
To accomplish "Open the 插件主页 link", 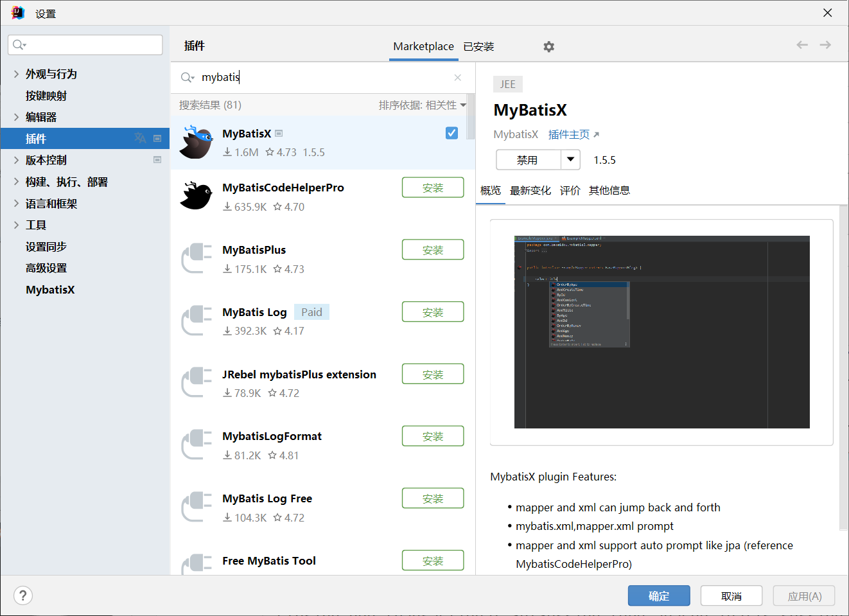I will pyautogui.click(x=573, y=134).
